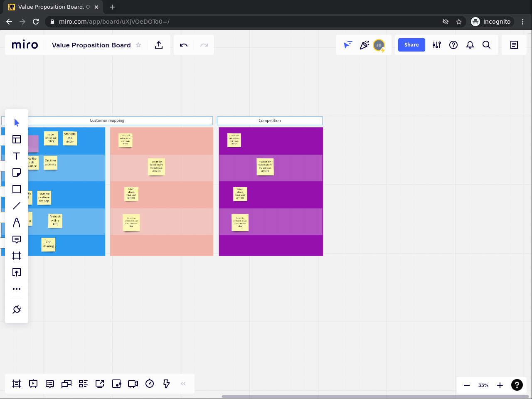Select the Prebook with a tap note
The width and height of the screenshot is (532, 399).
click(x=55, y=221)
